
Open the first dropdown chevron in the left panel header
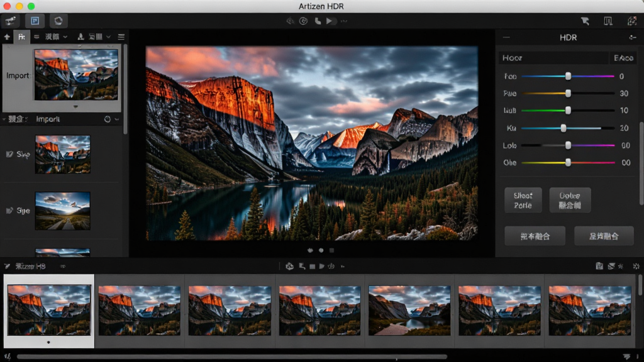point(65,37)
